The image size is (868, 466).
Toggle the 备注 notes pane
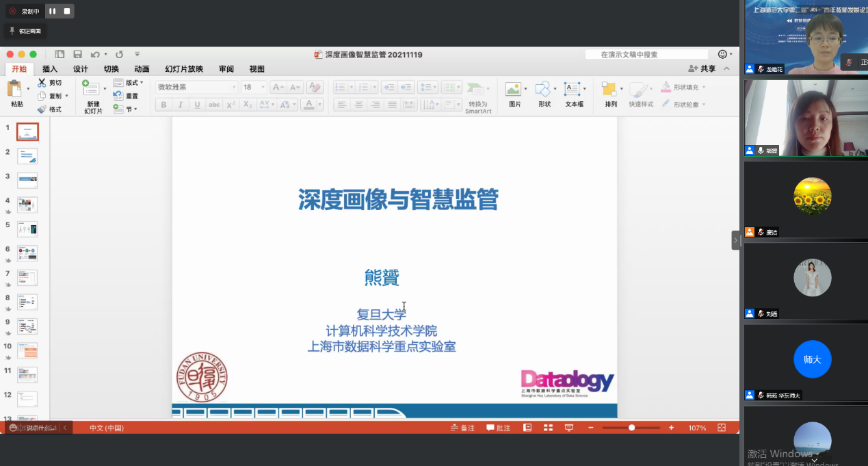point(463,428)
